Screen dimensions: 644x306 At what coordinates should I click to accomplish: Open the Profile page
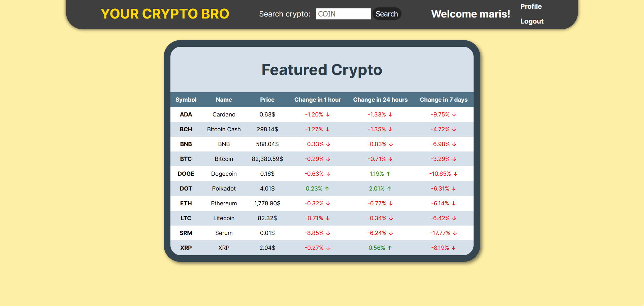pos(530,6)
